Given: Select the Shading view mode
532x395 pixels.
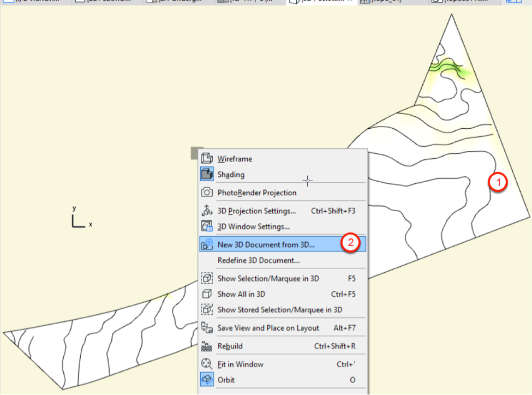Looking at the screenshot, I should click(283, 175).
